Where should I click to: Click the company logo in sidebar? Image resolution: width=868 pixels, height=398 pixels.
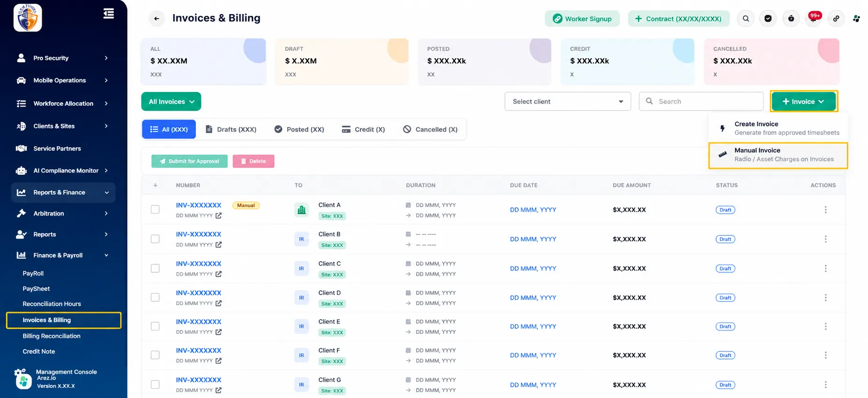pyautogui.click(x=28, y=18)
